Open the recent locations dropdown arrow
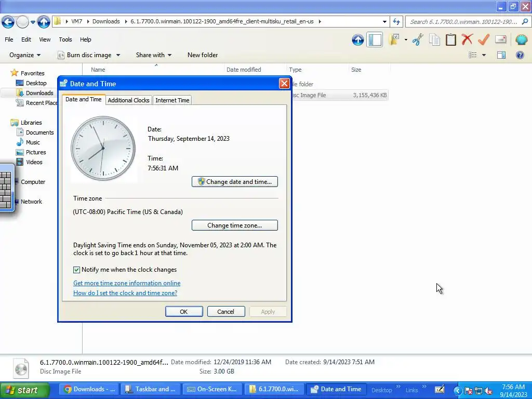The height and width of the screenshot is (399, 532). (x=33, y=22)
